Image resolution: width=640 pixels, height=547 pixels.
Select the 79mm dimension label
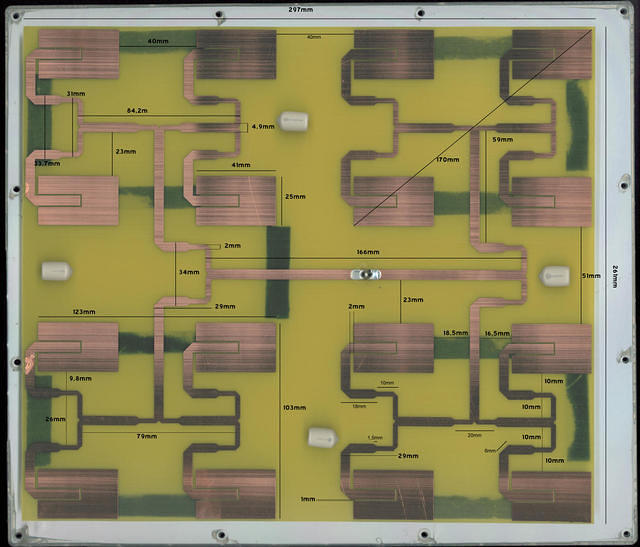(147, 436)
